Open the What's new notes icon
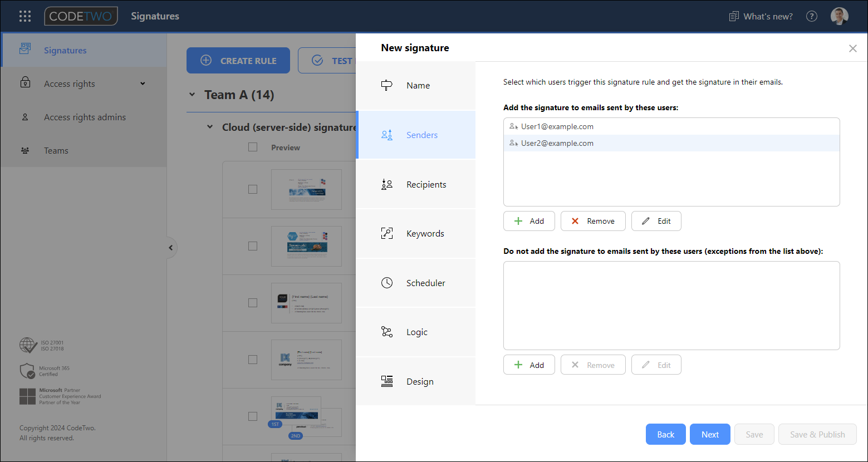 click(734, 16)
